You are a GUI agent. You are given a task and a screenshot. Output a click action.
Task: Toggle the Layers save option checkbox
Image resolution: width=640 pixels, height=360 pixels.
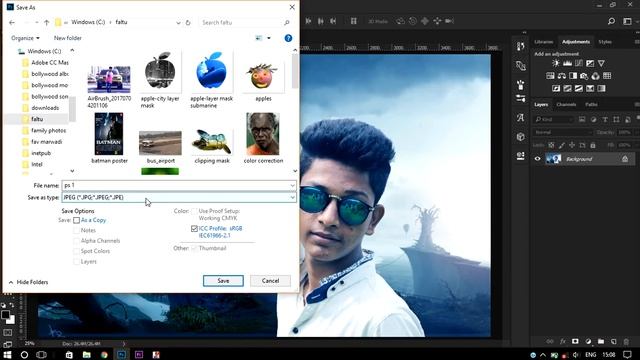[x=76, y=262]
